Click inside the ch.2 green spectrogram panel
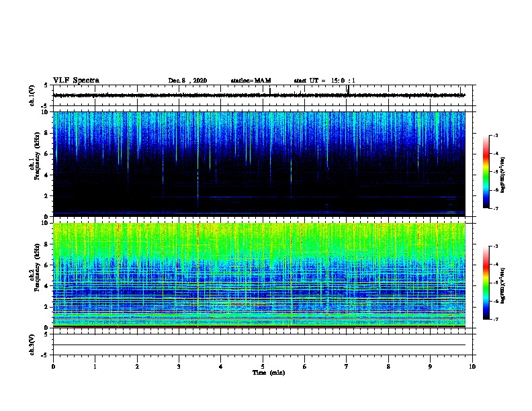 [259, 275]
